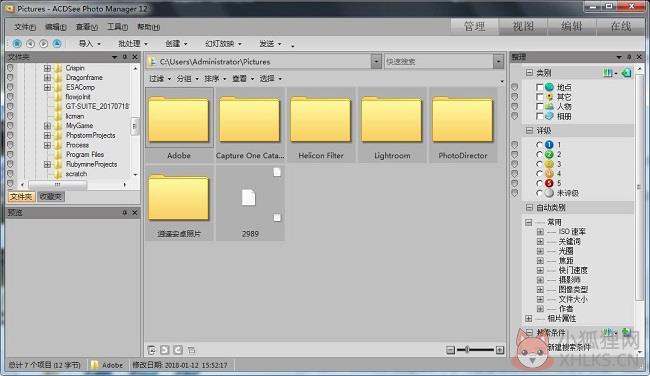Open the 发送 send dropdown

click(x=270, y=44)
